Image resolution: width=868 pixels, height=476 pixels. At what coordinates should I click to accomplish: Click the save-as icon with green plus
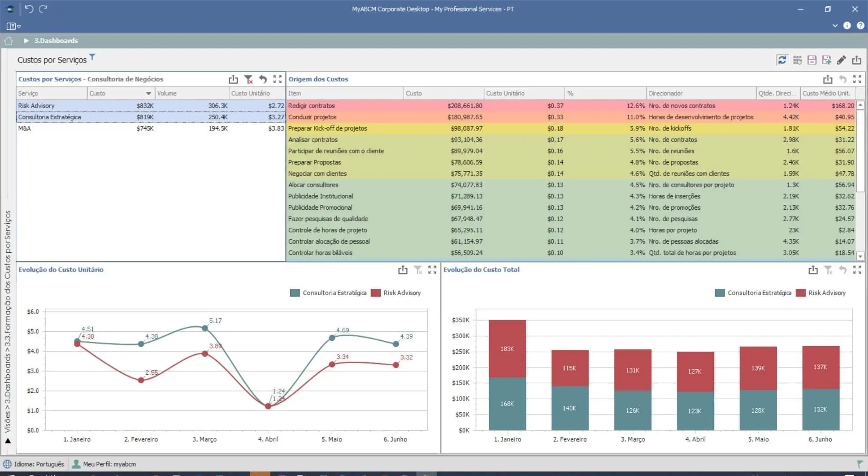(827, 60)
